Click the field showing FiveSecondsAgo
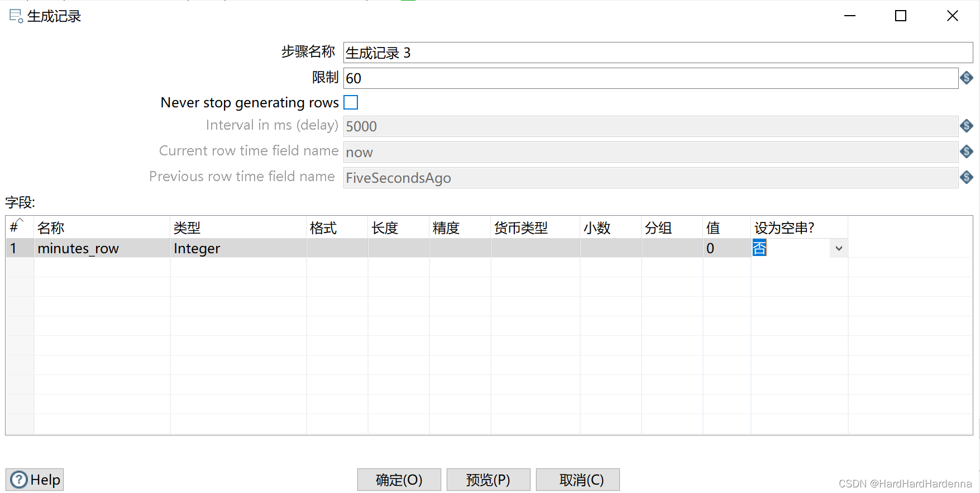This screenshot has width=980, height=493. (651, 178)
